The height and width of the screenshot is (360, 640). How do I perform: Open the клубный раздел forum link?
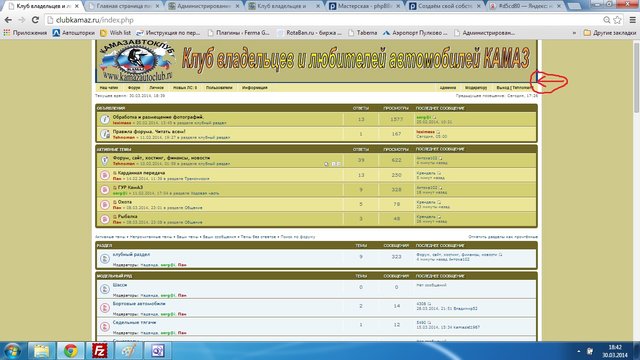[x=131, y=254]
